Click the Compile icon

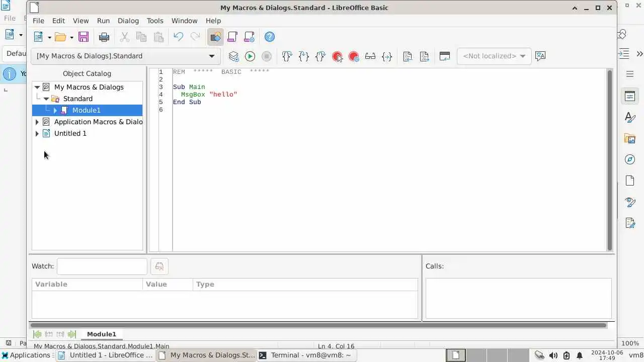click(x=233, y=56)
